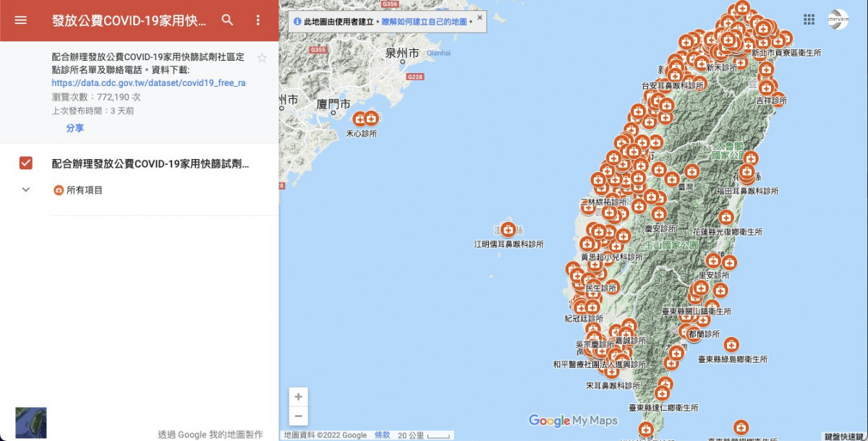Image resolution: width=868 pixels, height=441 pixels.
Task: Open the 條款 terms link
Action: (x=382, y=435)
